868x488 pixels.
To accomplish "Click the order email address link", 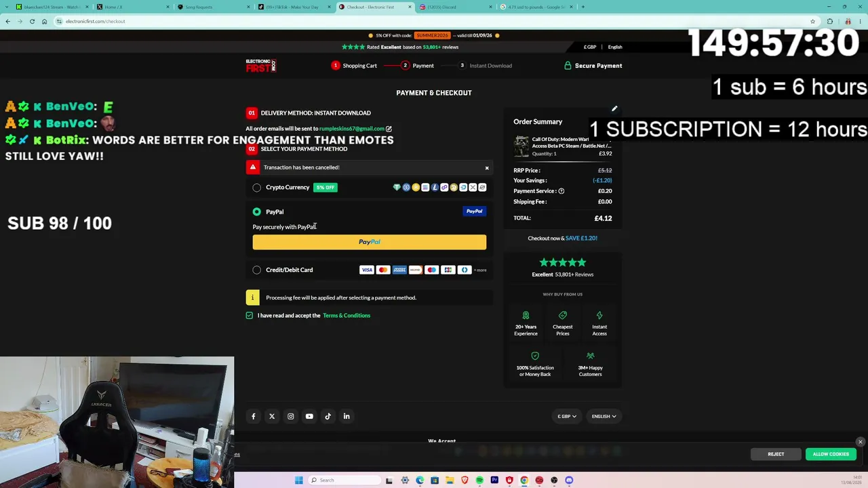I will pyautogui.click(x=352, y=128).
